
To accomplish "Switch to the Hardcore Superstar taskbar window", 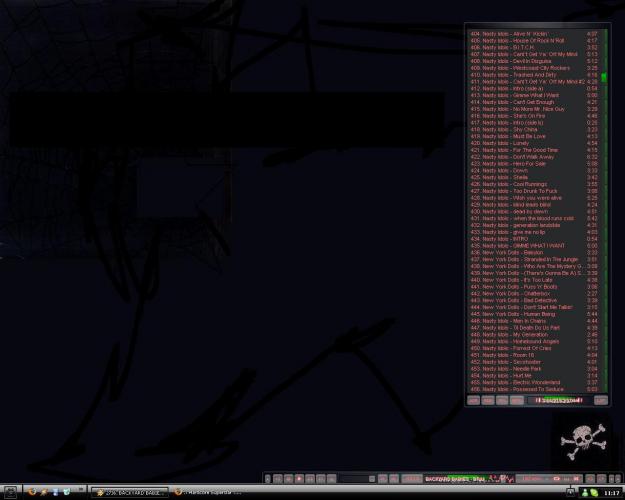I will (208, 493).
